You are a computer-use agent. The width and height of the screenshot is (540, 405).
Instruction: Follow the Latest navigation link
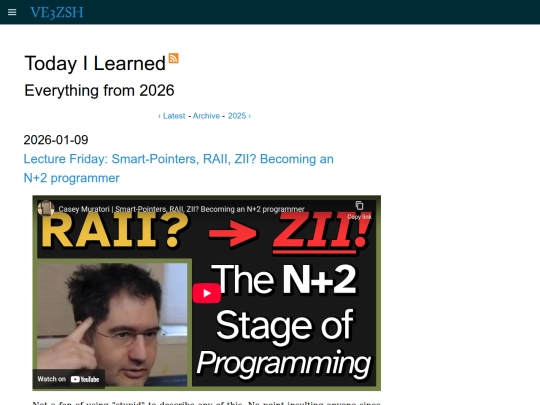tap(172, 116)
